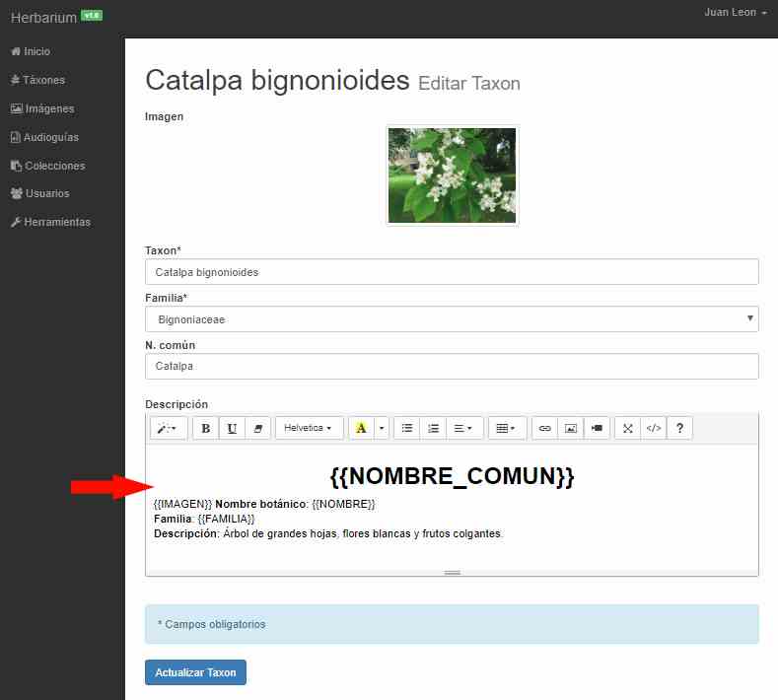Image resolution: width=778 pixels, height=700 pixels.
Task: Insert an unordered bullet list
Action: [x=406, y=428]
